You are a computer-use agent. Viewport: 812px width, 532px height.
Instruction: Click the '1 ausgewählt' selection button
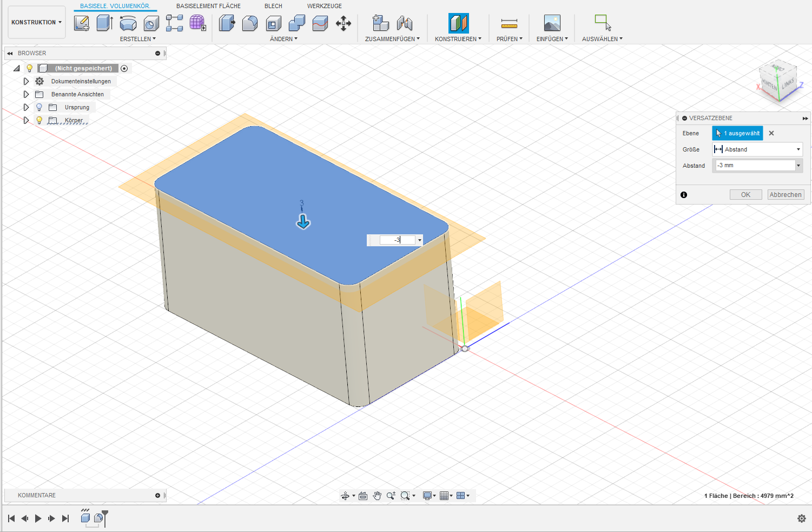click(x=737, y=133)
